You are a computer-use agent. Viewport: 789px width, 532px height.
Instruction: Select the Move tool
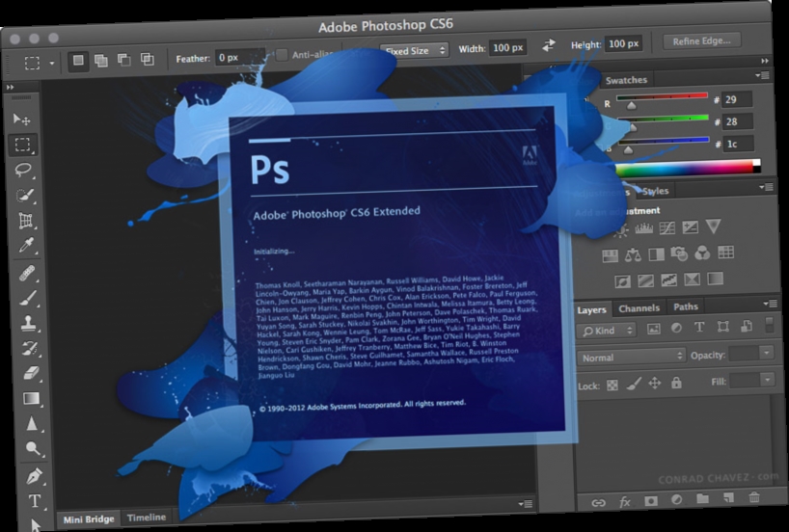pyautogui.click(x=21, y=120)
